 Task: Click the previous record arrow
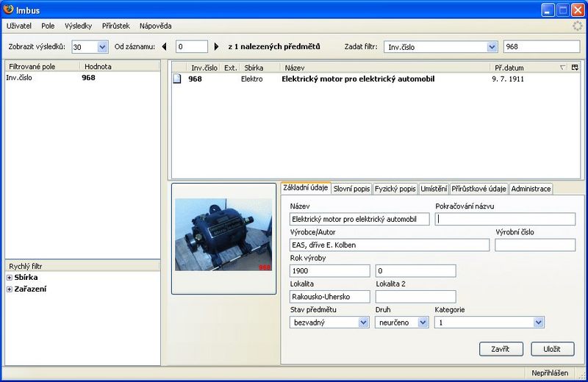[x=165, y=47]
